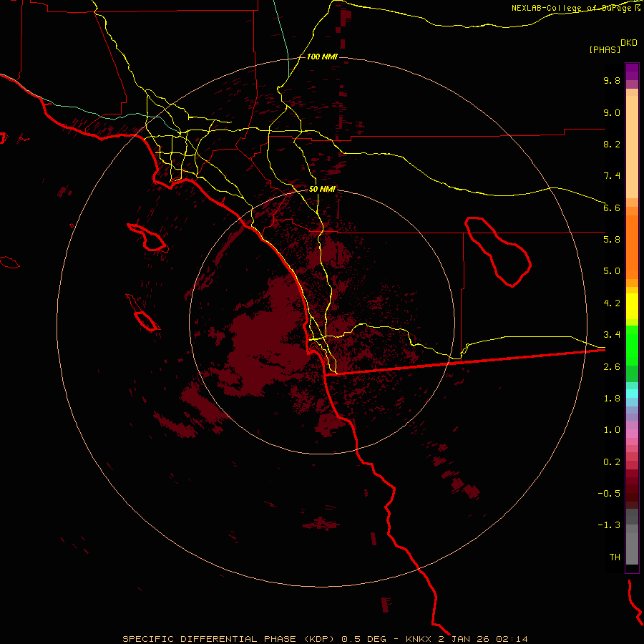The height and width of the screenshot is (644, 644).
Task: Click the orange segment of color bar
Action: (632, 246)
